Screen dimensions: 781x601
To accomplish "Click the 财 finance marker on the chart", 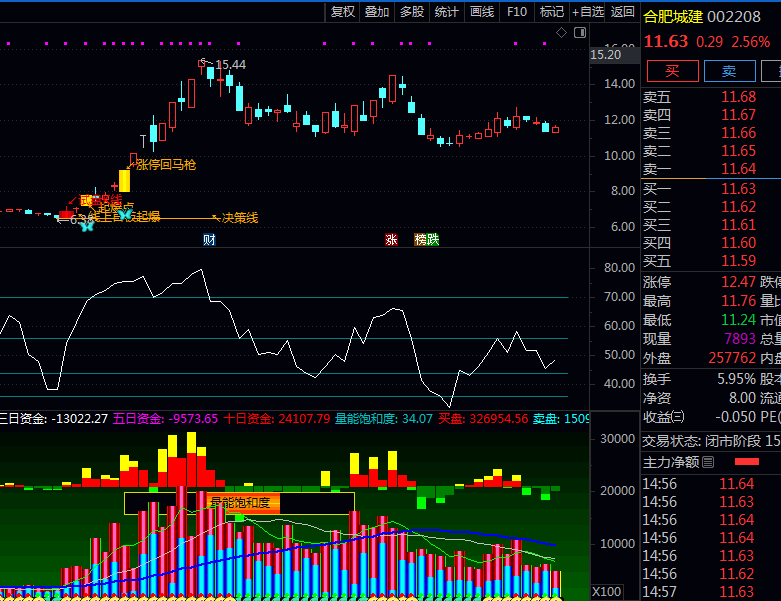I will pyautogui.click(x=209, y=239).
